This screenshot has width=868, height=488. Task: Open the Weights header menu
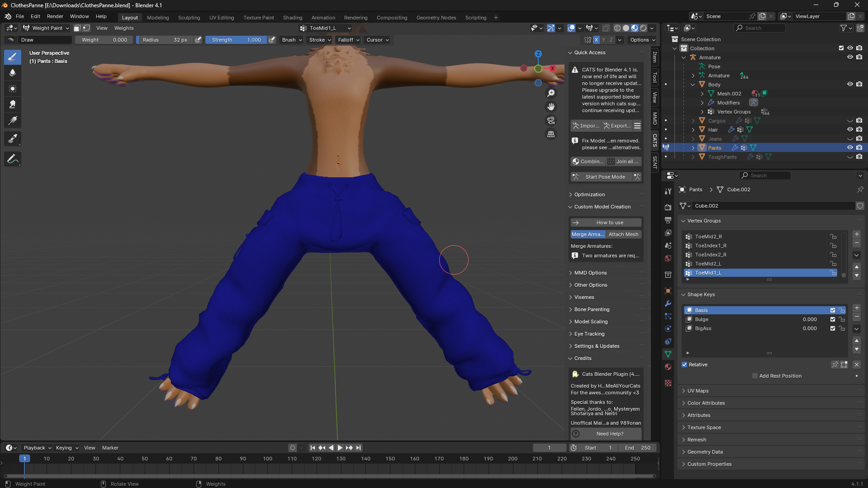124,28
